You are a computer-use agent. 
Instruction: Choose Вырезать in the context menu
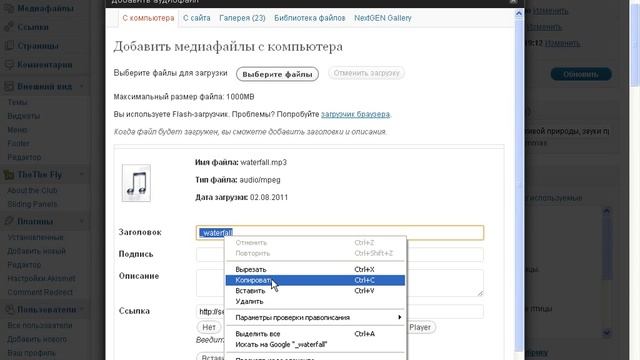coord(315,269)
